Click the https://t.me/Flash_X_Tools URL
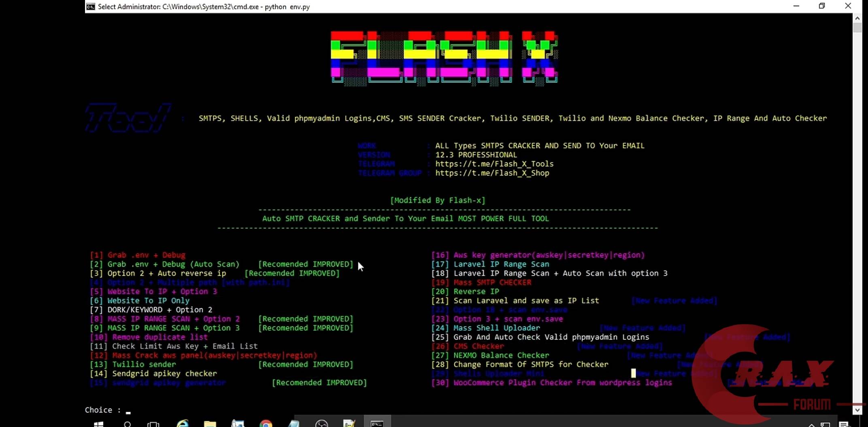The width and height of the screenshot is (868, 427). [494, 164]
